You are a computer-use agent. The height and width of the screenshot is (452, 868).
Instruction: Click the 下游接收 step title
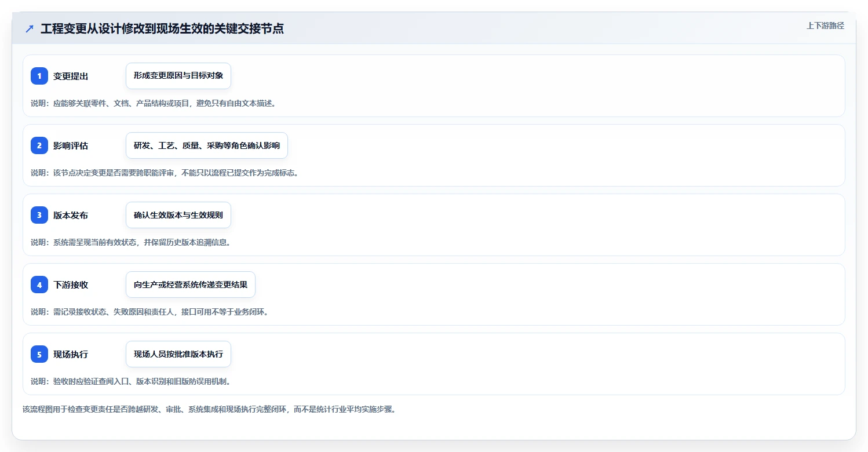coord(71,285)
